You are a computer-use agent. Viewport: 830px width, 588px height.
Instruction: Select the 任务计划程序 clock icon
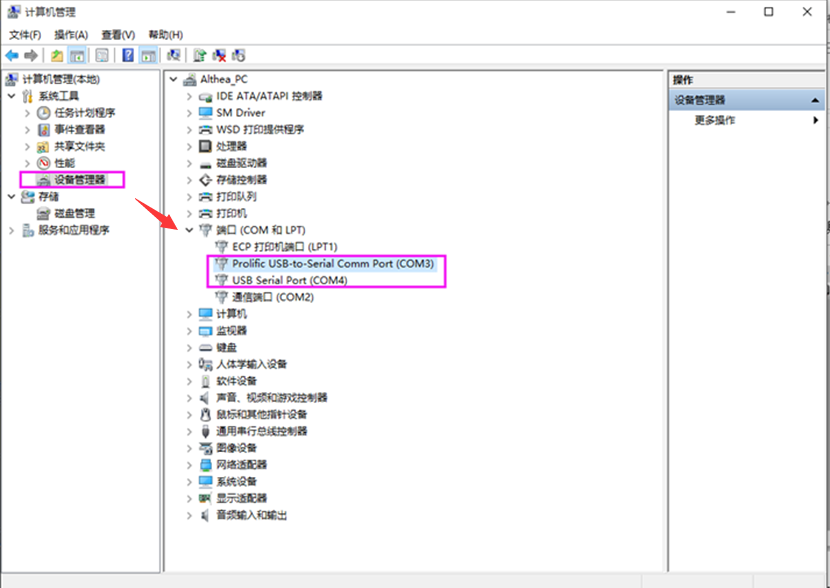[x=43, y=113]
